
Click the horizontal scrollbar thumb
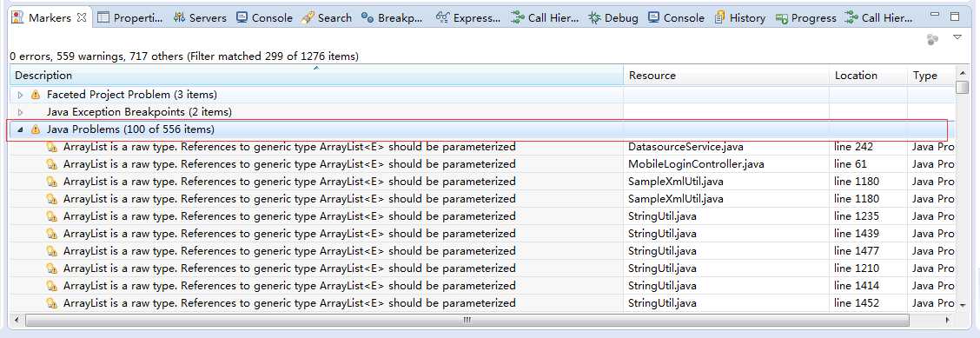click(x=467, y=320)
